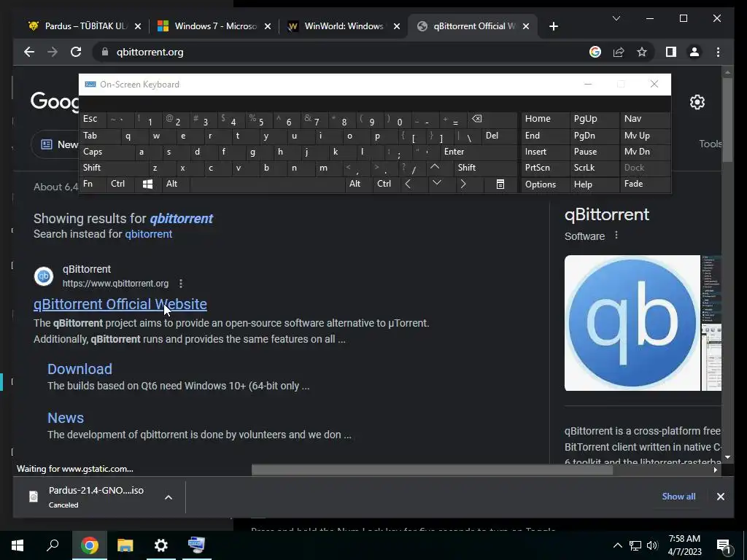Click the menu key on On-Screen Keyboard

(x=500, y=184)
